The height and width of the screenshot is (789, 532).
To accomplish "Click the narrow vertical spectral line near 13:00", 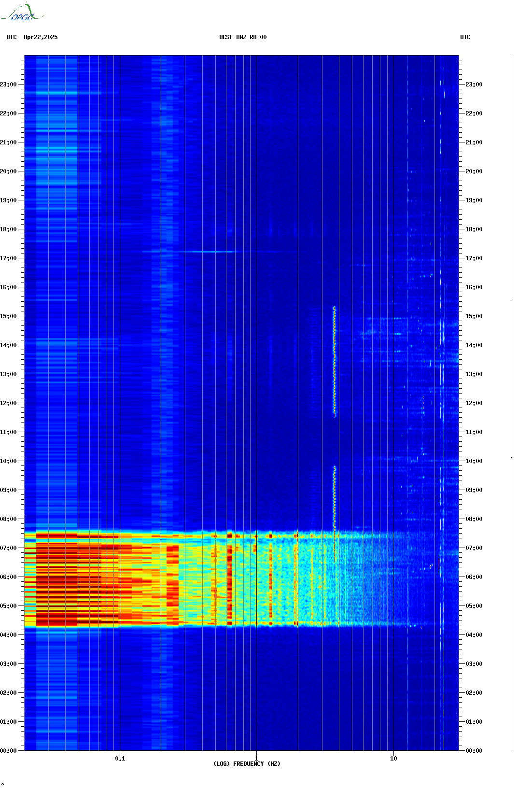I will (335, 362).
